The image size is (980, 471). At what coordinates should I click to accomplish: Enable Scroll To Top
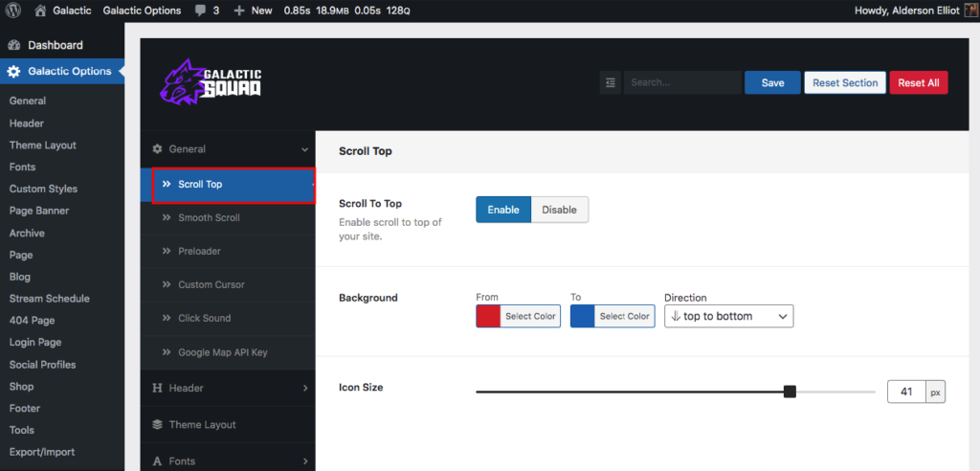click(x=503, y=210)
